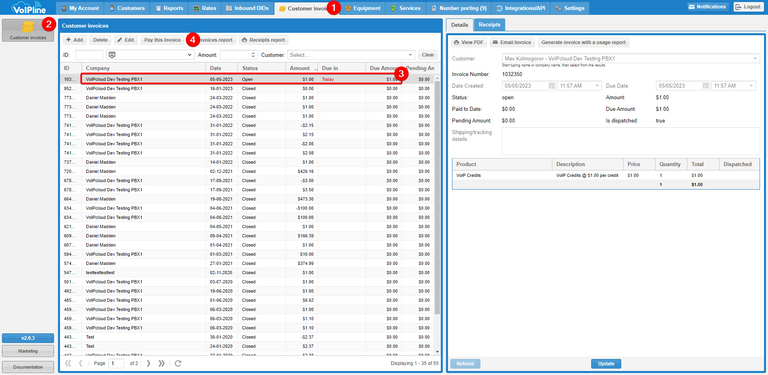
Task: Email the invoice
Action: click(x=512, y=43)
